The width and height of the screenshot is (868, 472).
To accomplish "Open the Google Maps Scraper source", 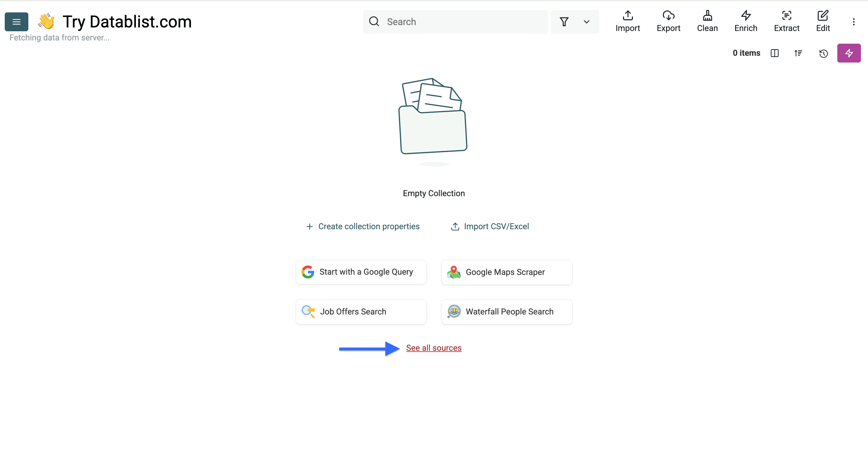I will coord(506,272).
